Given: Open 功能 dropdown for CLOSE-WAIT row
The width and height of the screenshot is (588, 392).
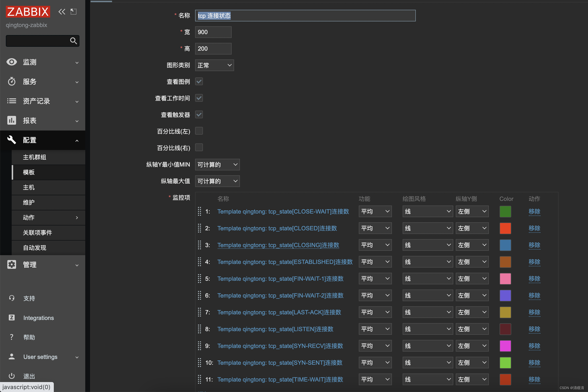Looking at the screenshot, I should [375, 212].
